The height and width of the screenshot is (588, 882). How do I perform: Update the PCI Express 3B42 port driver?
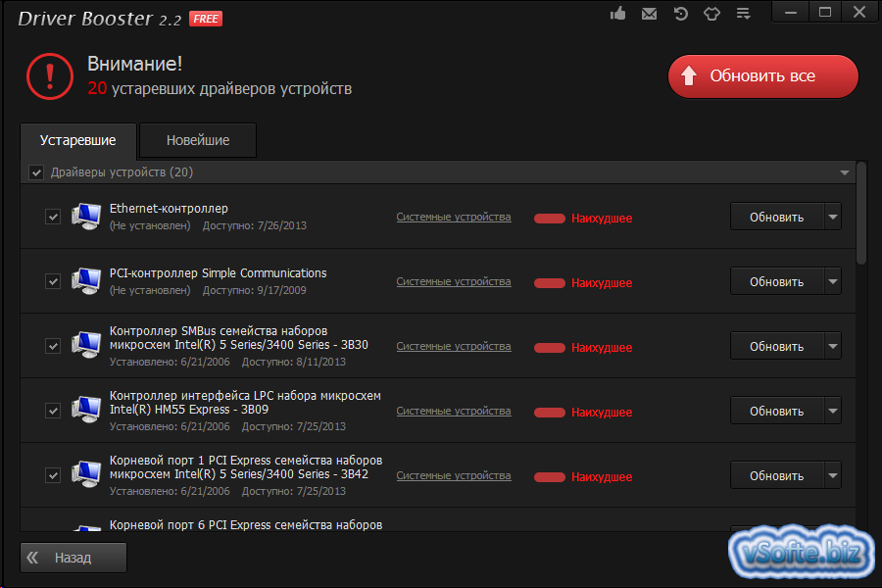[777, 475]
